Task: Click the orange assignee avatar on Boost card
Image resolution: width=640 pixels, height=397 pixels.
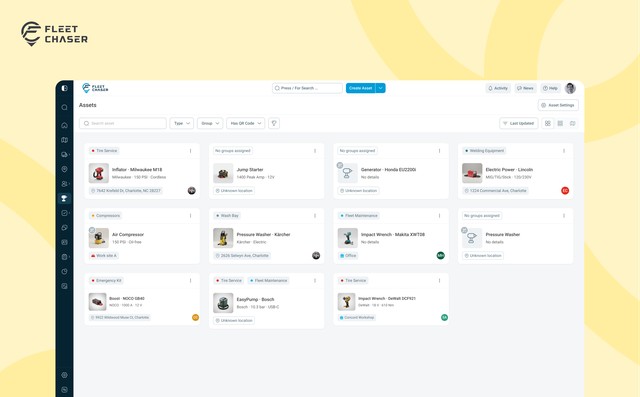Action: (196, 317)
